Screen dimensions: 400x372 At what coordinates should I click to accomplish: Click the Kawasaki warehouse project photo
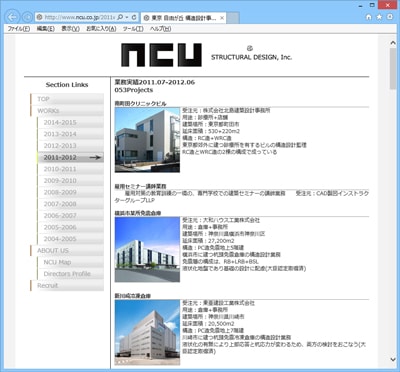[147, 332]
